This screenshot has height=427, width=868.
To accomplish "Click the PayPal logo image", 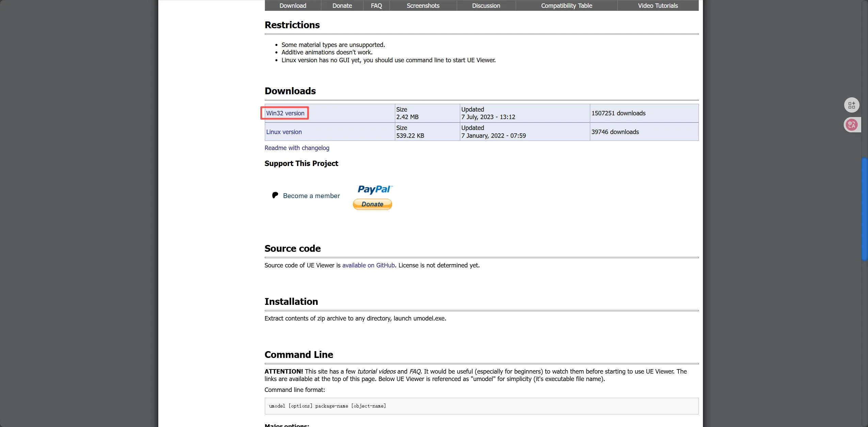I will point(375,190).
